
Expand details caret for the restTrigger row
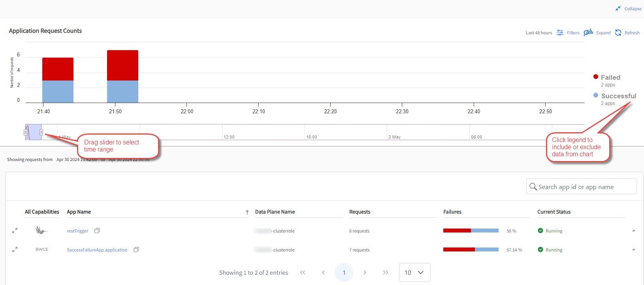[x=633, y=231]
